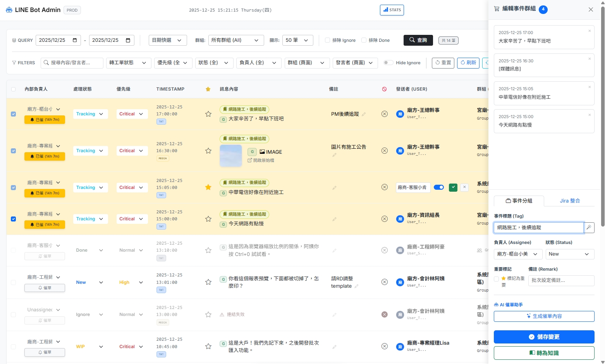Screen dimensions: 605x364
Task: Click the block icon on the 17:00 row
Action: point(384,114)
